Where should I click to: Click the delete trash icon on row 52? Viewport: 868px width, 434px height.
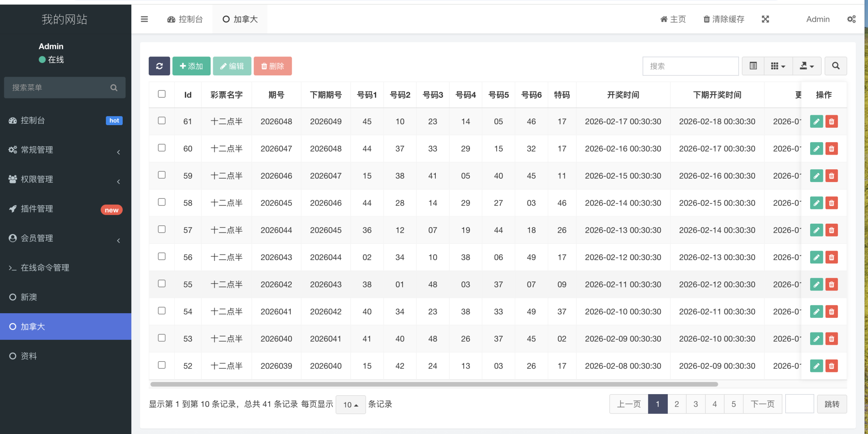click(x=832, y=366)
